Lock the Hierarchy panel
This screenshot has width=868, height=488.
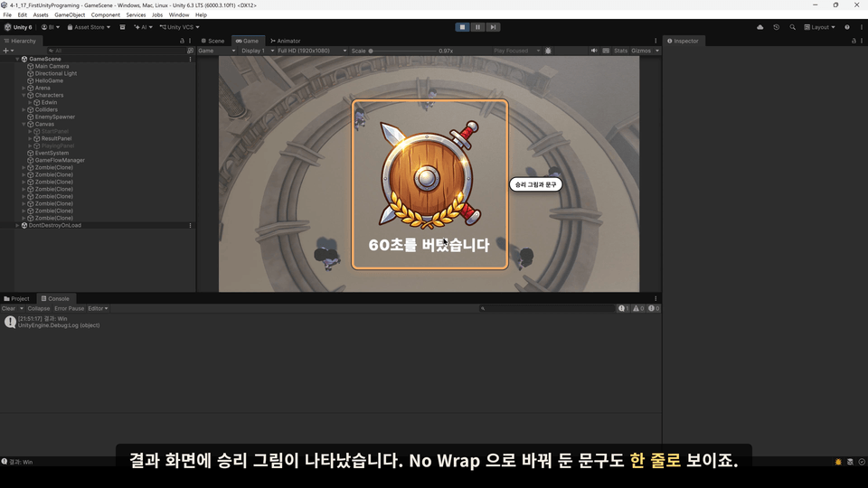point(182,41)
